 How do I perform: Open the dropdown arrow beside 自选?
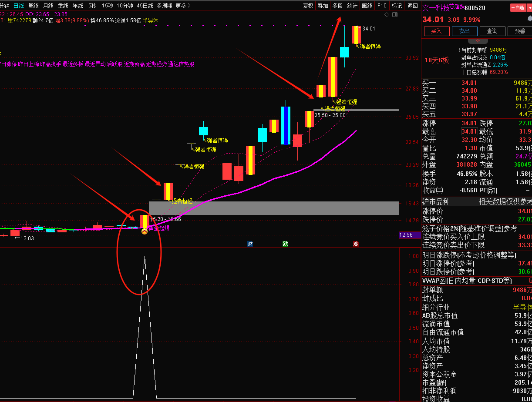[529, 7]
